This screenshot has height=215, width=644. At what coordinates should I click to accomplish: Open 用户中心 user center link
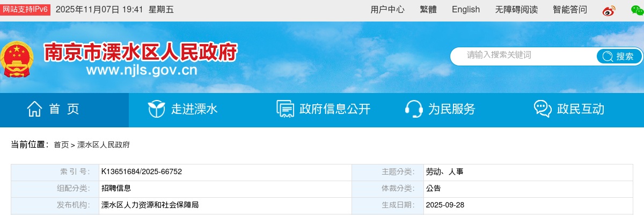pyautogui.click(x=387, y=10)
